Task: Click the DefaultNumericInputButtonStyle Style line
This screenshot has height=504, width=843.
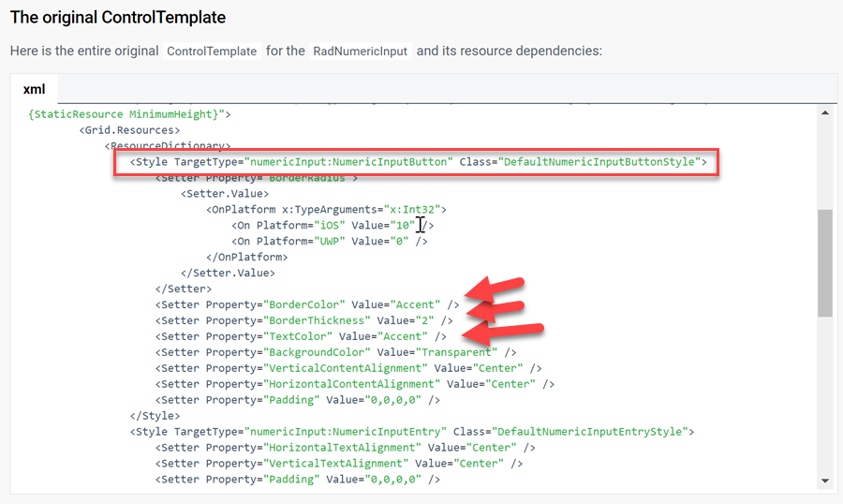Action: point(419,162)
